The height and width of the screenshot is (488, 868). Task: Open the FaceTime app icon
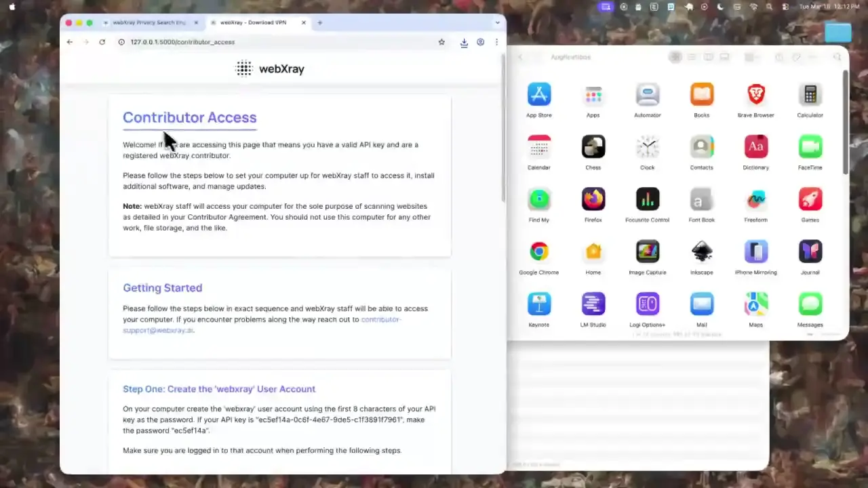pos(810,146)
